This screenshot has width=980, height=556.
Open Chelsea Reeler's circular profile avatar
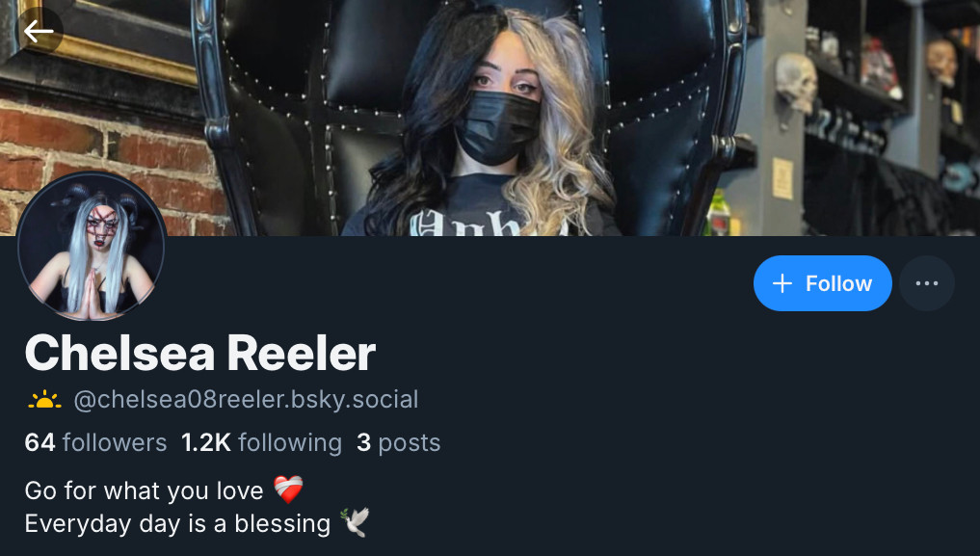pyautogui.click(x=92, y=246)
